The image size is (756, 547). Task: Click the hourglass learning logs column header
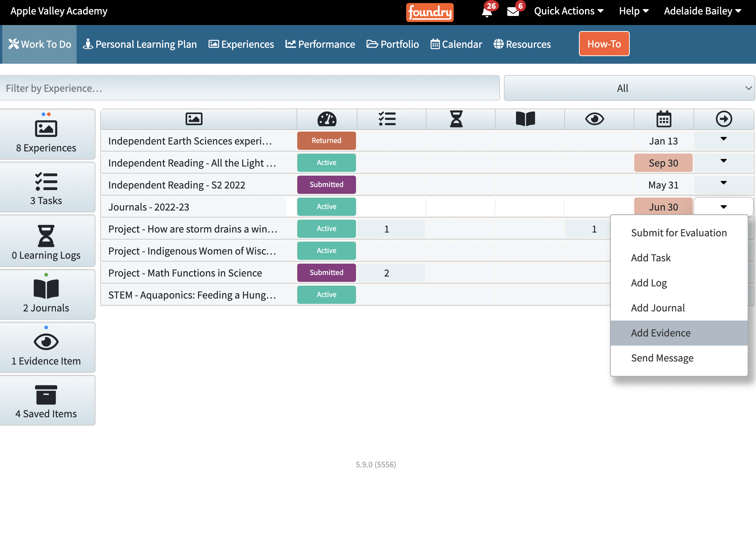point(456,119)
